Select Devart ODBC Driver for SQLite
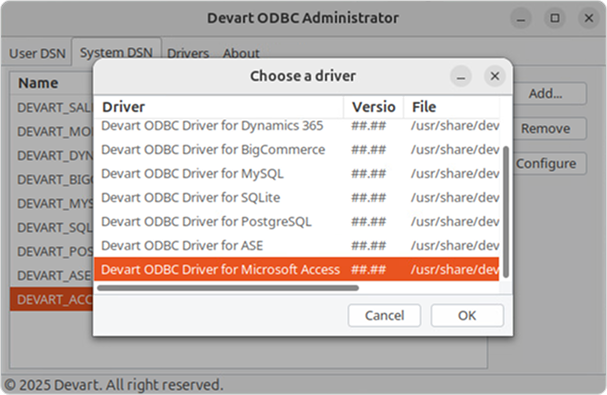The width and height of the screenshot is (607, 395). click(297, 198)
